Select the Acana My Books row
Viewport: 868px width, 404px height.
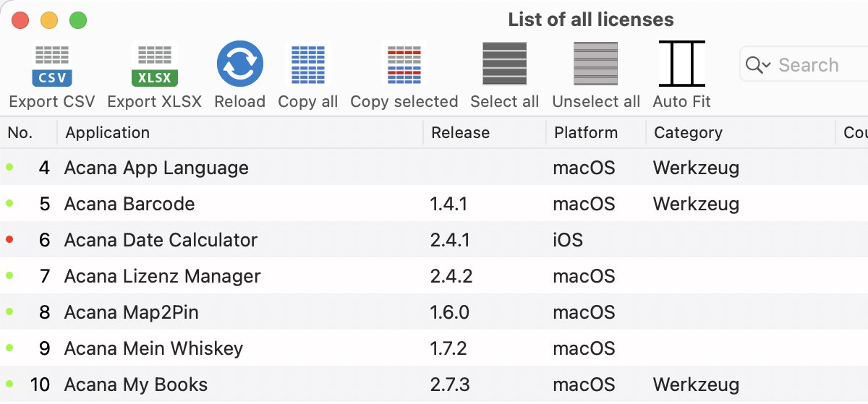coord(434,384)
